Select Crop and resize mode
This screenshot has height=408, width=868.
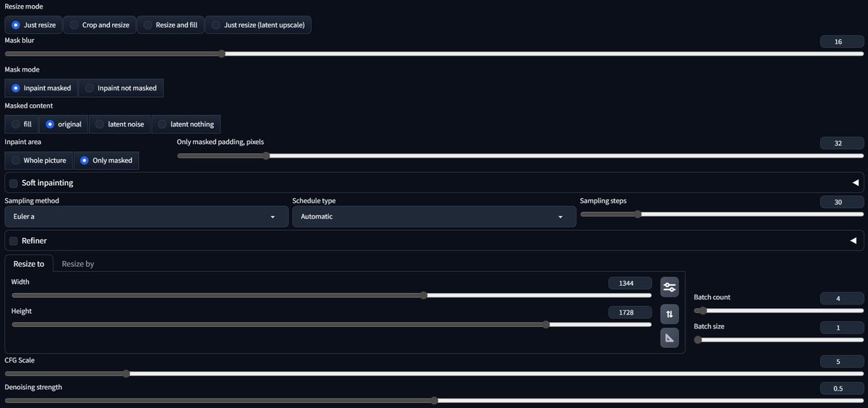point(99,25)
